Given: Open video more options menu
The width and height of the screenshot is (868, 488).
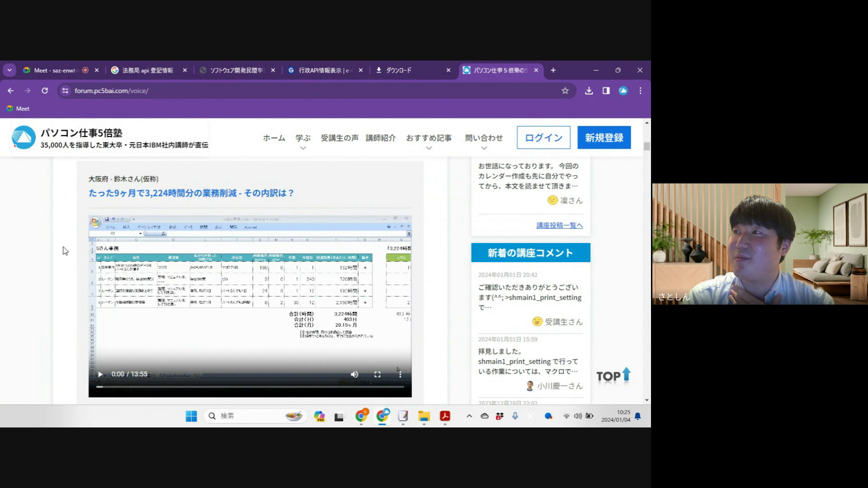Looking at the screenshot, I should pos(400,375).
